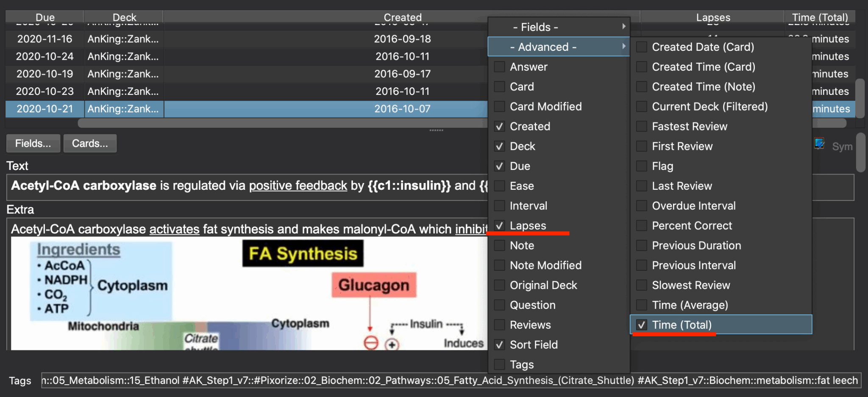Enable the Percent Correct column
Viewport: 868px width, 397px height.
coord(641,226)
